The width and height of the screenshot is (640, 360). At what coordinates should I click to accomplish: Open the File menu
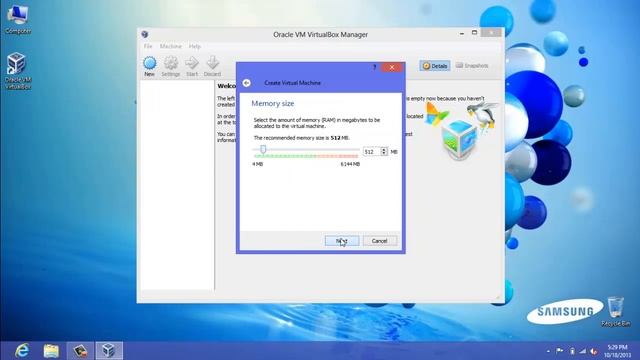coord(148,47)
